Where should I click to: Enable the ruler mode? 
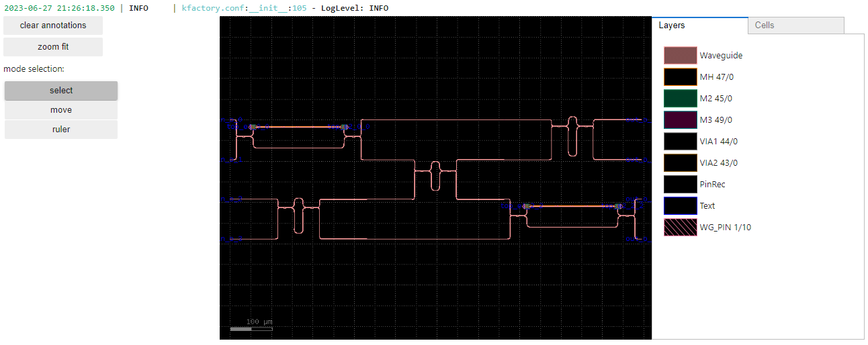point(61,130)
